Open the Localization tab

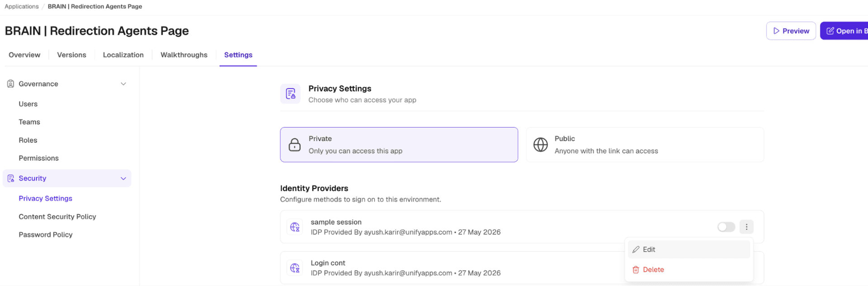(123, 55)
